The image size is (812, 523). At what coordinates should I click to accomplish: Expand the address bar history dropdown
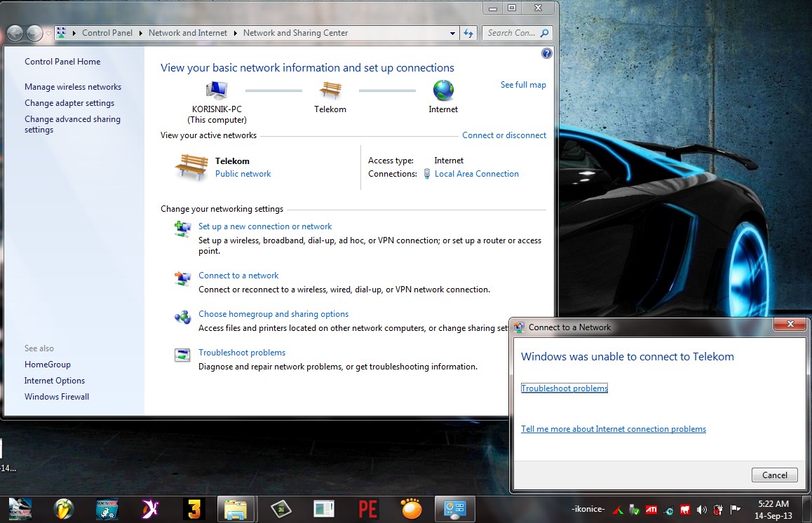coord(453,33)
